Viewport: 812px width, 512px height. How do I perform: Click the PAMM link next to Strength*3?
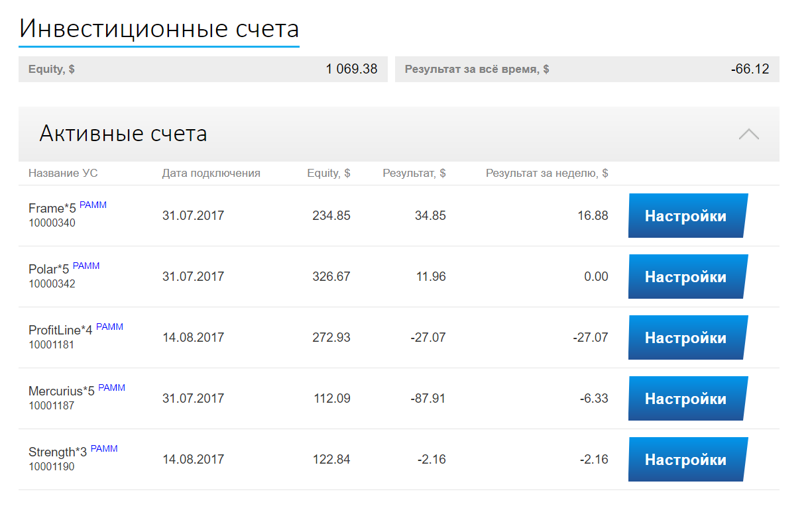[x=104, y=449]
